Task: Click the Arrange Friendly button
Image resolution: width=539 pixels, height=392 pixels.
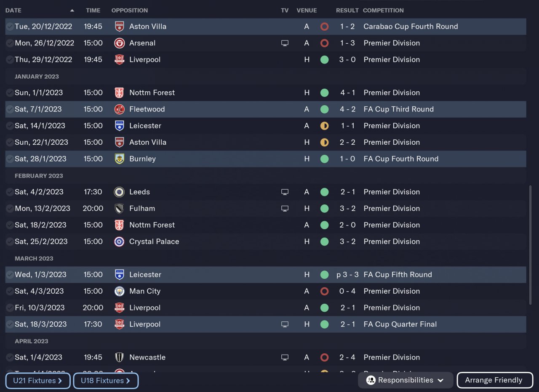Action: (x=494, y=380)
